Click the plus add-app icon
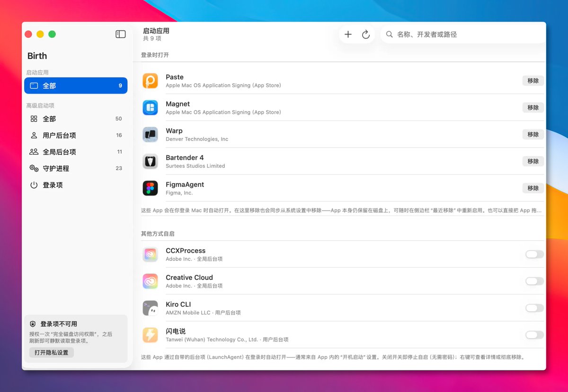568x392 pixels. coord(348,34)
